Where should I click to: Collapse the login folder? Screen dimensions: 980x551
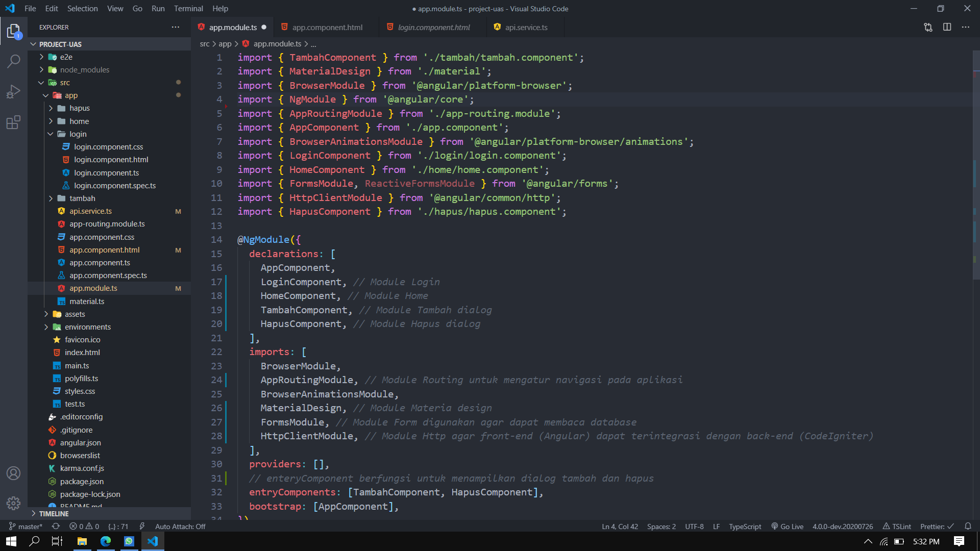109,134
